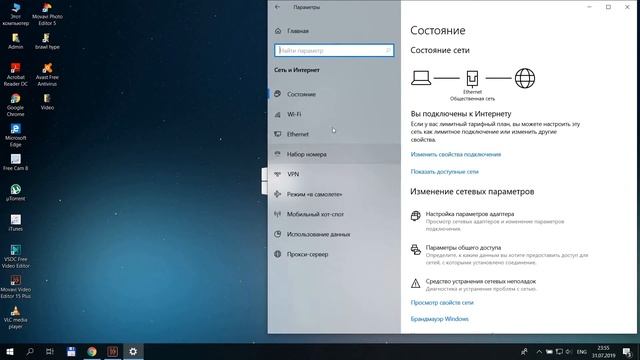The height and width of the screenshot is (360, 640).
Task: Click the network icon in system tray
Action: click(x=559, y=351)
